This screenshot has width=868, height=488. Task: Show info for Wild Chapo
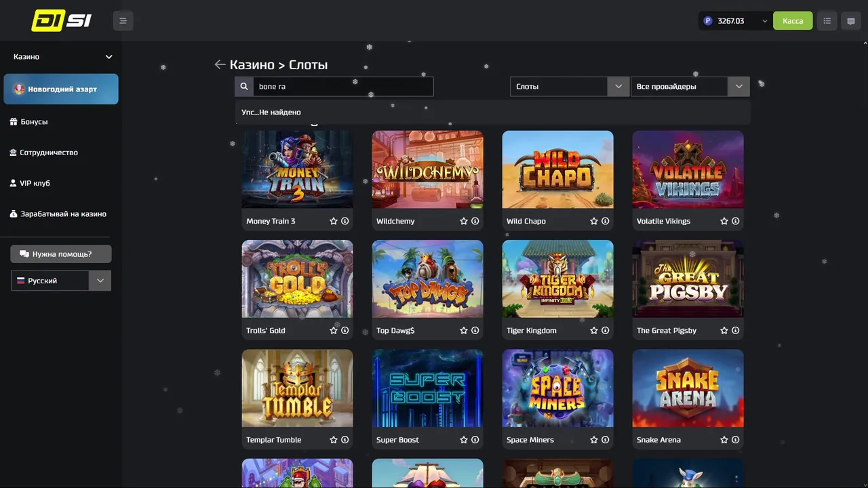coord(605,221)
